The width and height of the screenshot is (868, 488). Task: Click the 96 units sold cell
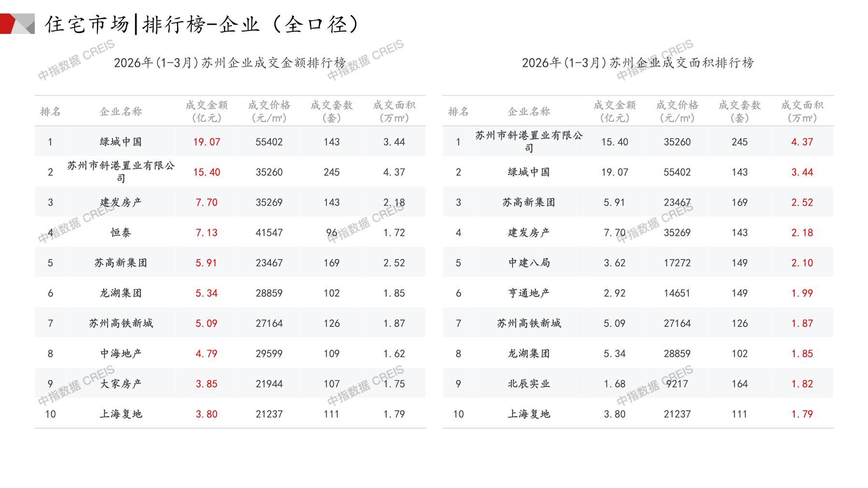pyautogui.click(x=331, y=232)
